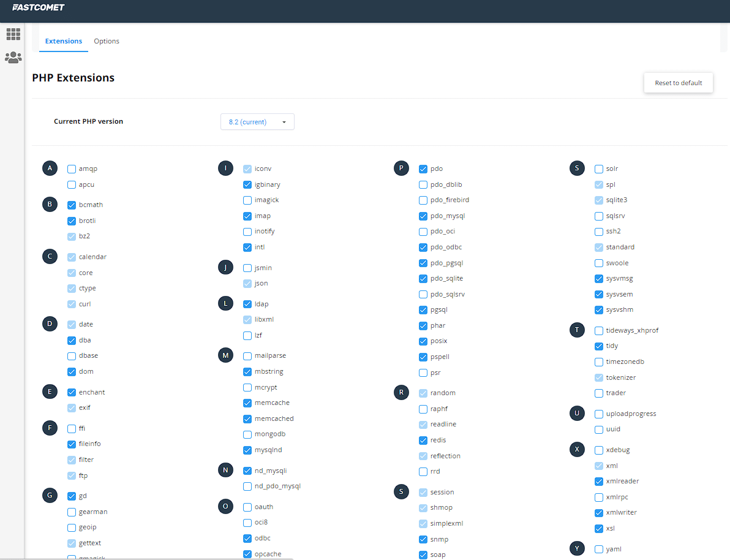
Task: Enable the xdebug extension
Action: click(599, 450)
